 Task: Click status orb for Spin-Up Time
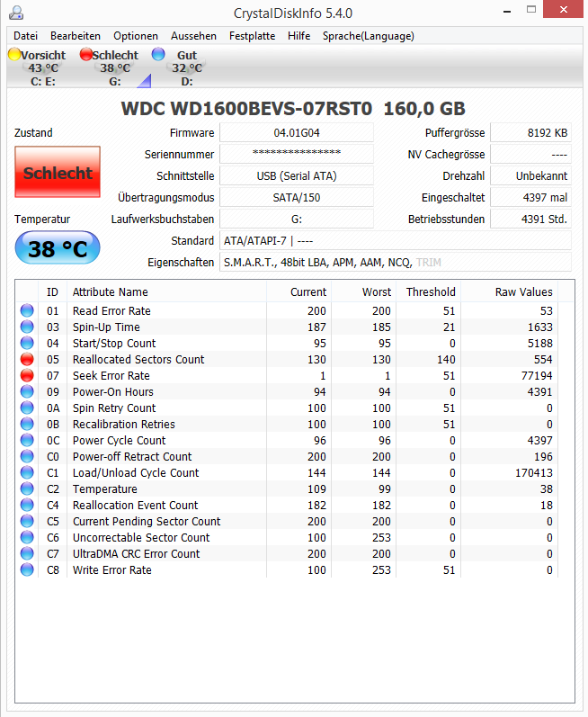[27, 327]
